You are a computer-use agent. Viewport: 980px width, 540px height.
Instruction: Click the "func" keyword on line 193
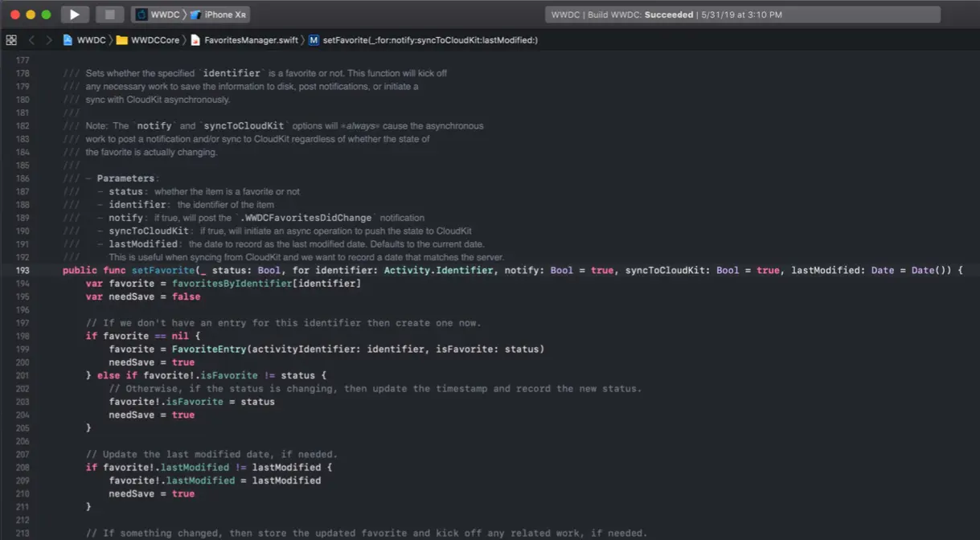pos(114,271)
